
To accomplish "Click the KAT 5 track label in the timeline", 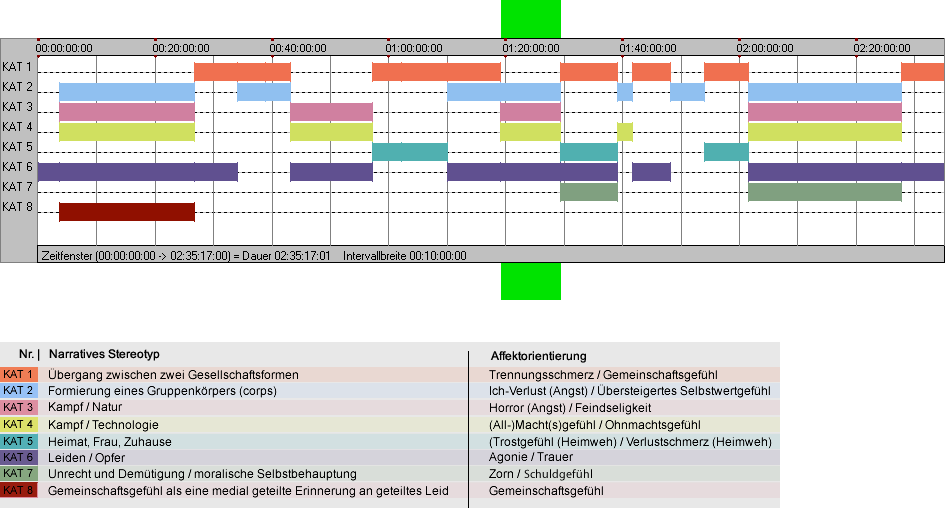I will point(17,147).
